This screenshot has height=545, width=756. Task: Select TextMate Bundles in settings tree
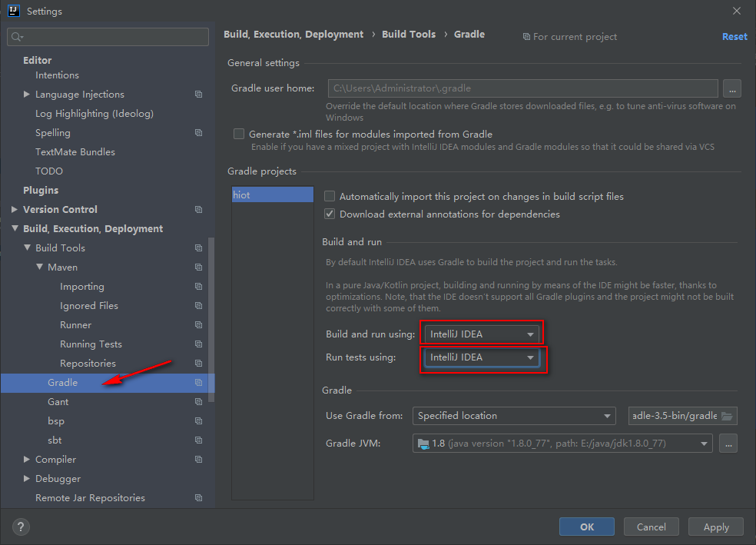pyautogui.click(x=75, y=152)
